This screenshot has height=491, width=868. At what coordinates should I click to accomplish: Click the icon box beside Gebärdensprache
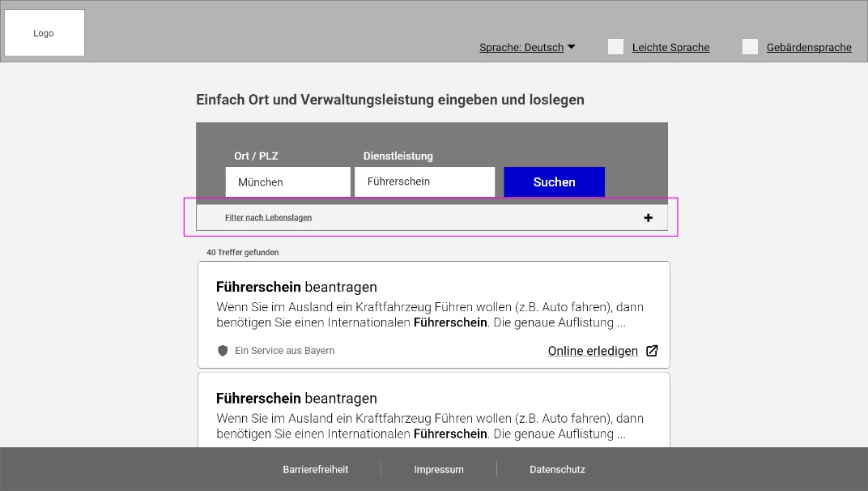coord(750,47)
